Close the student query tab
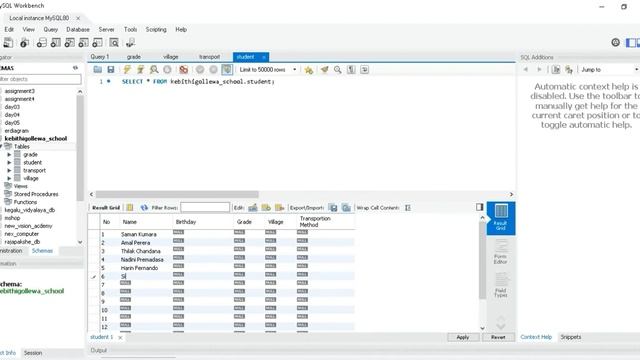 [264, 57]
